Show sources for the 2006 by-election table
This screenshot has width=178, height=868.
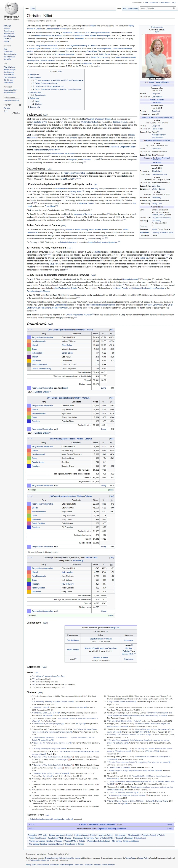[x=111, y=615]
